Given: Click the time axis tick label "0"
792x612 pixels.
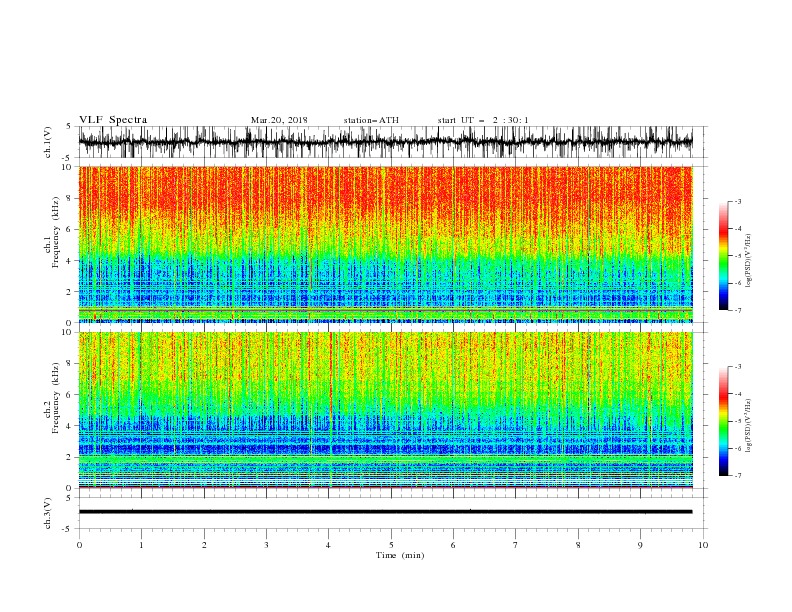Looking at the screenshot, I should [x=79, y=545].
